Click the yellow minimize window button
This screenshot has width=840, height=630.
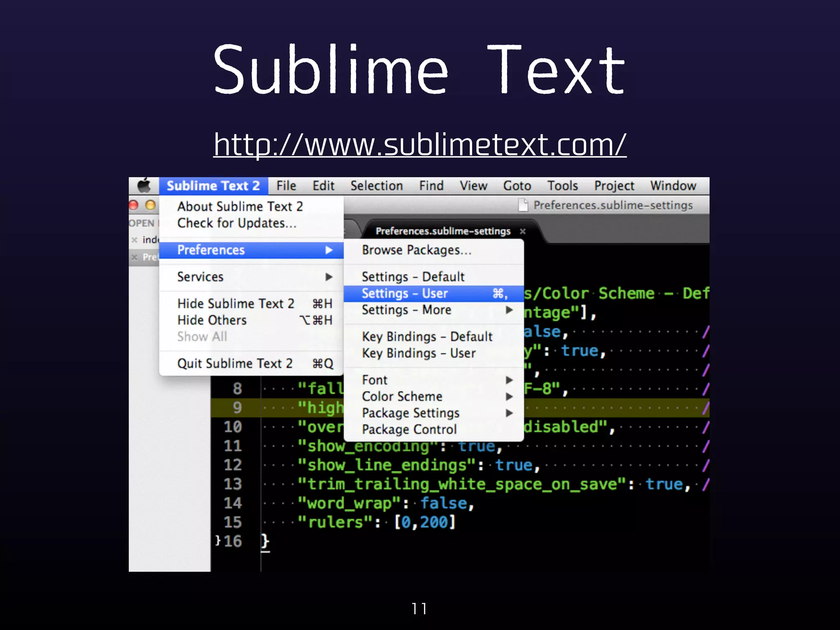[x=151, y=205]
